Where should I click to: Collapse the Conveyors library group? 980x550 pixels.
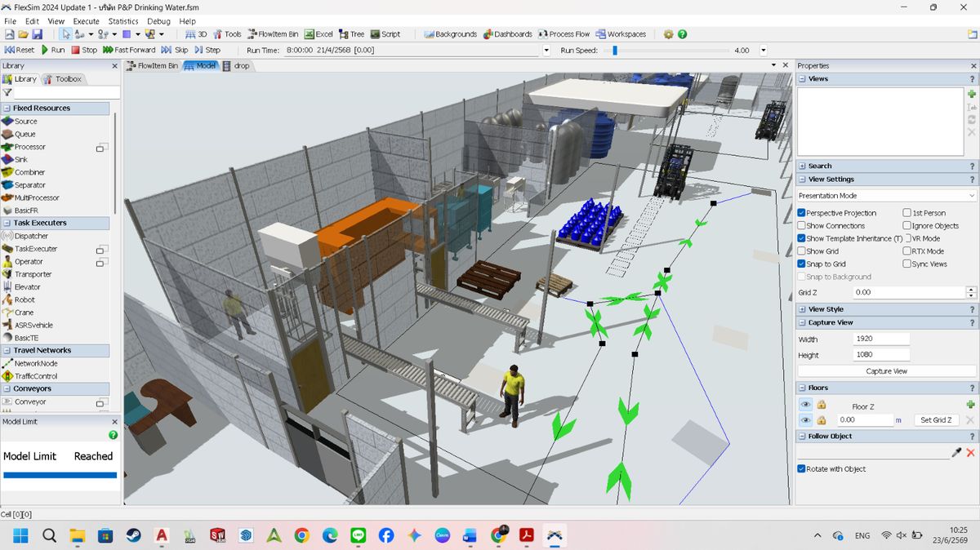coord(7,388)
